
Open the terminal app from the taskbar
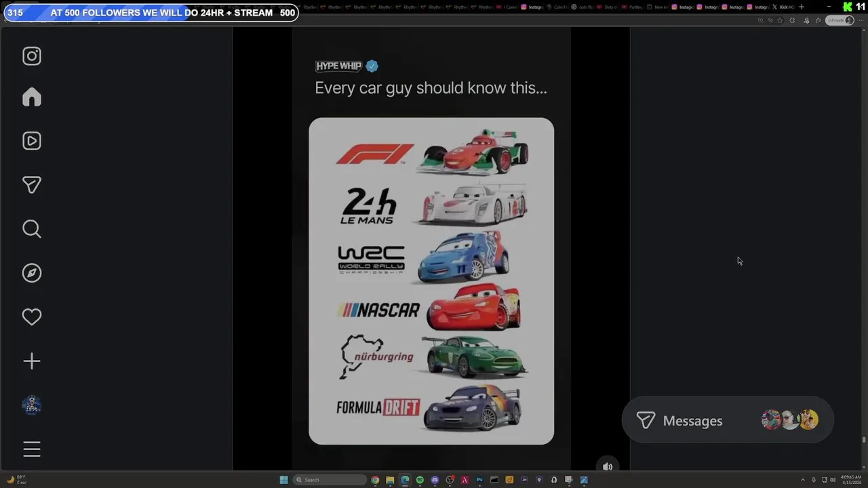pyautogui.click(x=494, y=480)
